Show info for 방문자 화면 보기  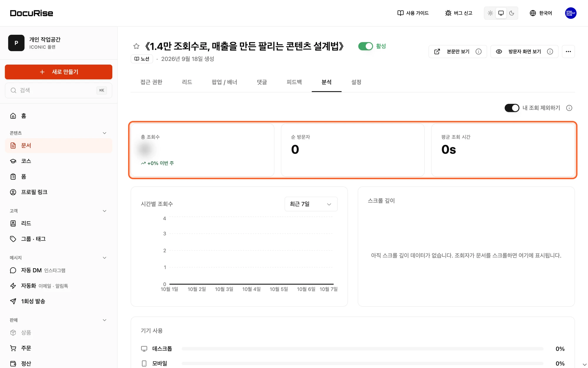pyautogui.click(x=550, y=52)
